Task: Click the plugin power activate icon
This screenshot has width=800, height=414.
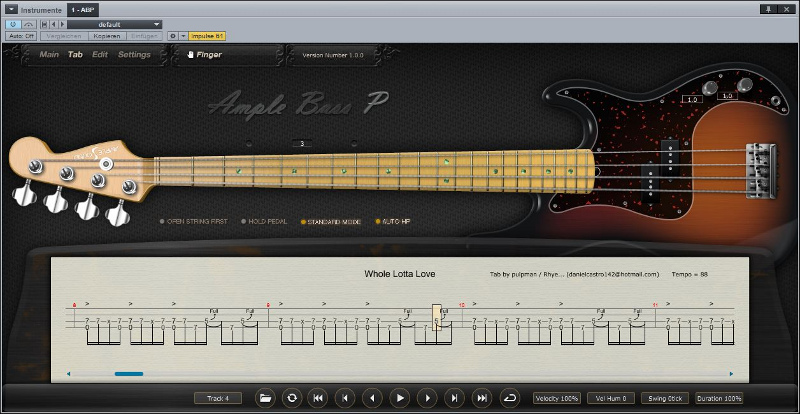Action: pos(13,24)
